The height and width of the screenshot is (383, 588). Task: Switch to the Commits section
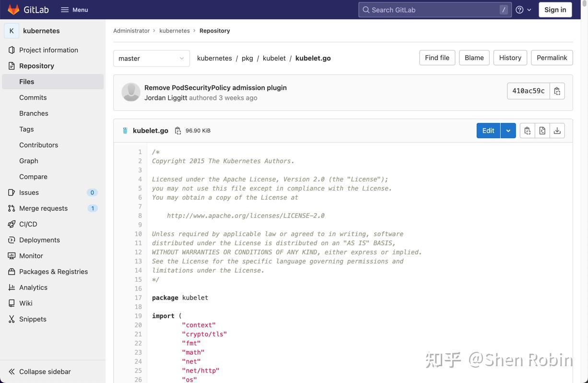(x=33, y=97)
